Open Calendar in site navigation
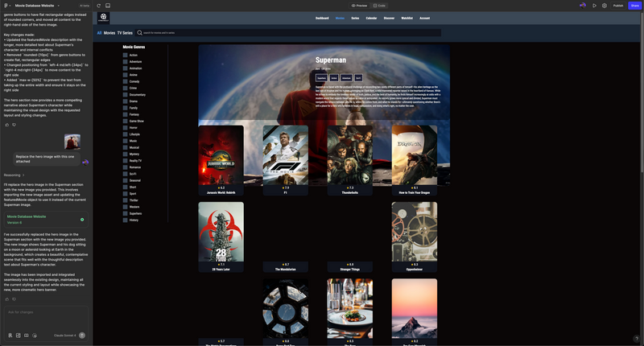 coord(371,18)
